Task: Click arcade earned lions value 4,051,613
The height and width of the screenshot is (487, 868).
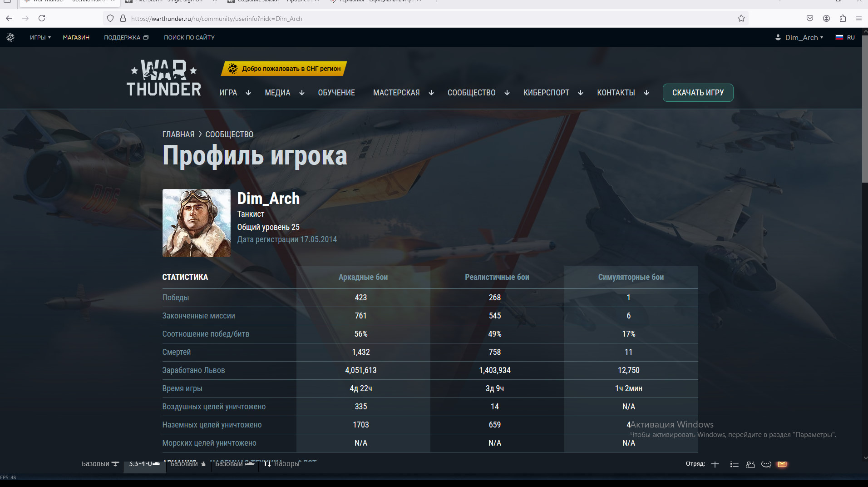Action: coord(361,370)
